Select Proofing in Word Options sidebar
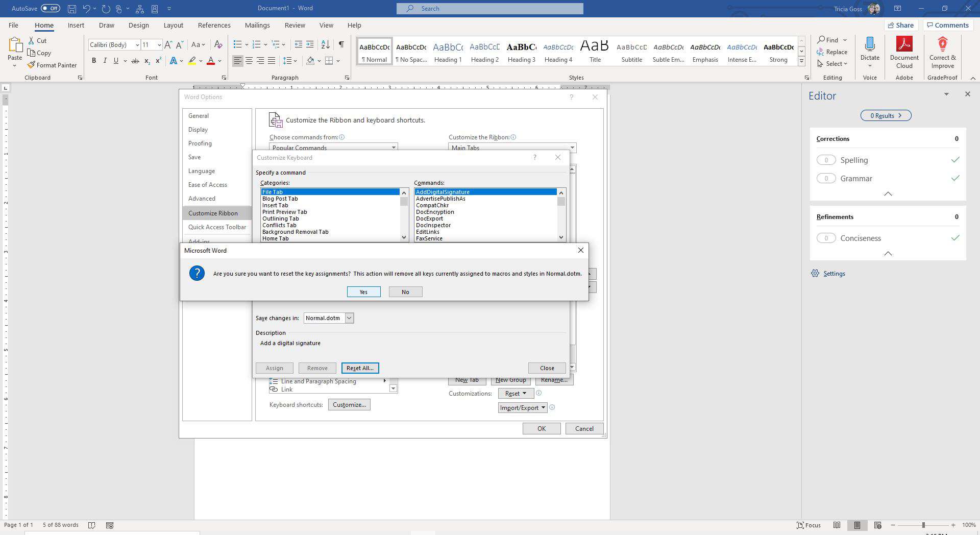 [200, 143]
